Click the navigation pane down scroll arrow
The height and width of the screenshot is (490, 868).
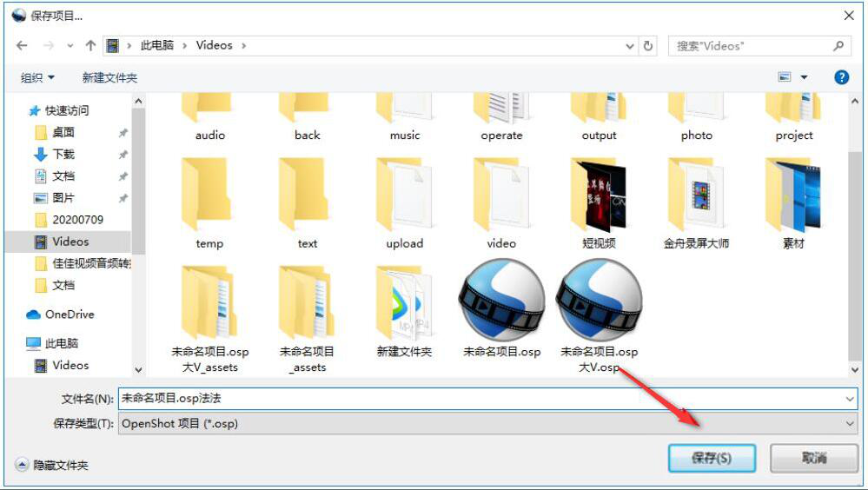[138, 370]
